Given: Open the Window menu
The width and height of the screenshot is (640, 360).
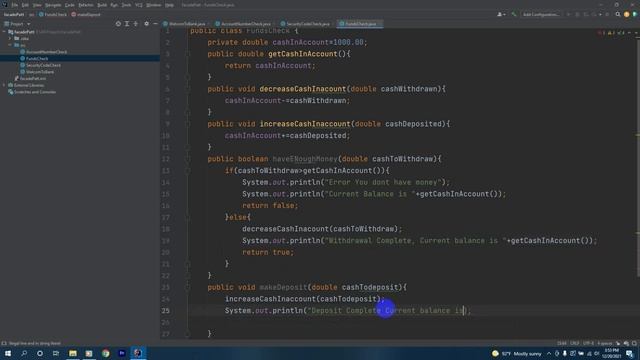Looking at the screenshot, I should click(154, 5).
